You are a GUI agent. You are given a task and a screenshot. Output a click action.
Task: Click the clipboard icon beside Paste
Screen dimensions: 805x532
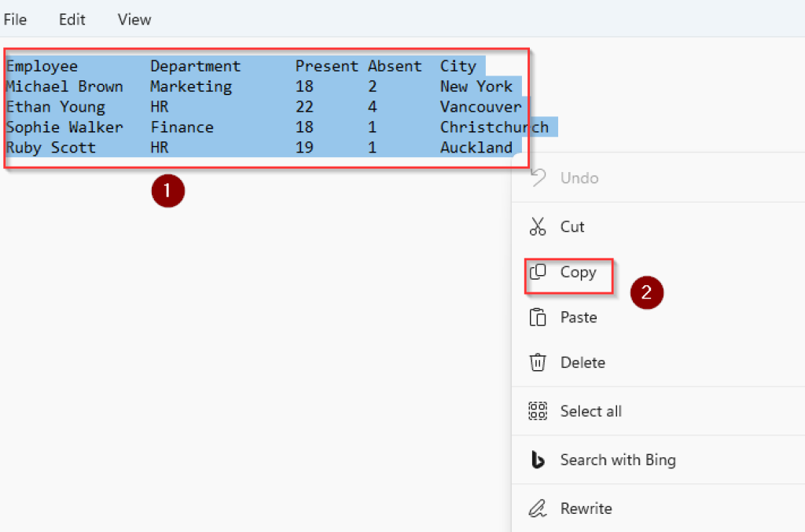pyautogui.click(x=539, y=317)
